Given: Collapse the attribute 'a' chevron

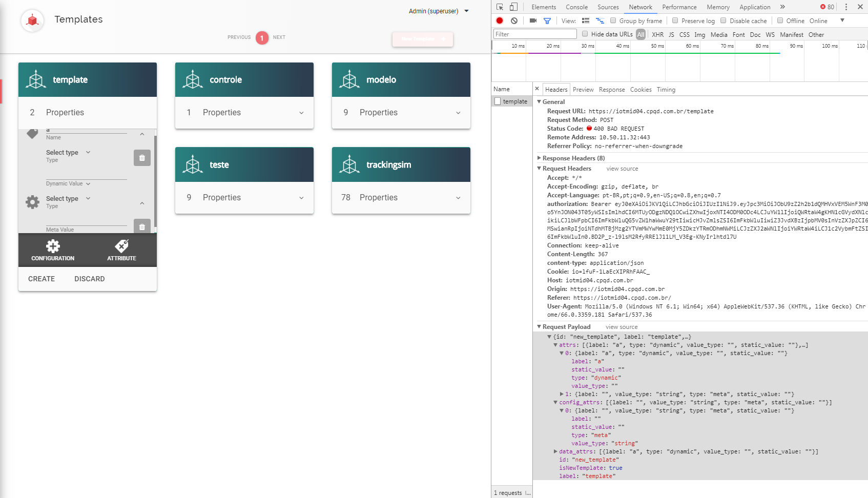Looking at the screenshot, I should [142, 134].
